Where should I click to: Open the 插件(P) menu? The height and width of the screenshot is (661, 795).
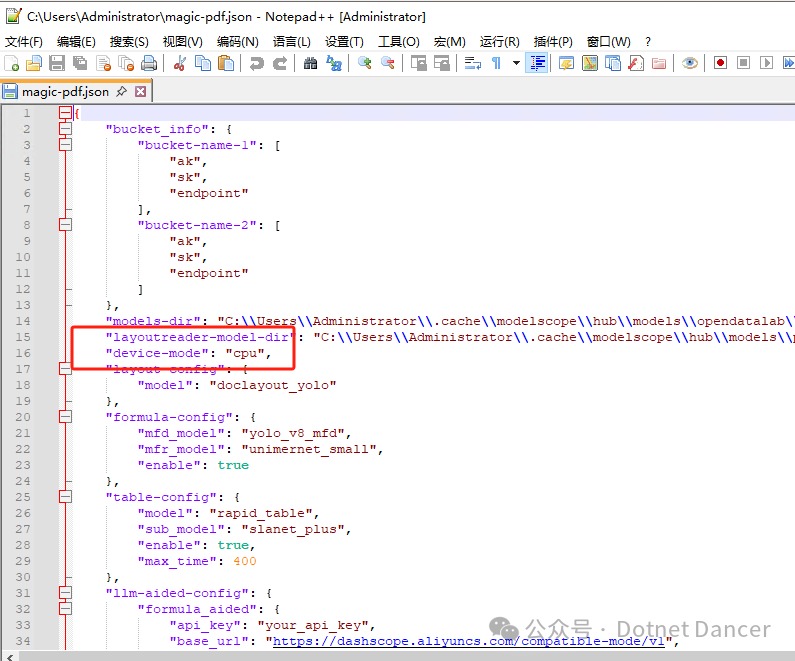tap(553, 41)
